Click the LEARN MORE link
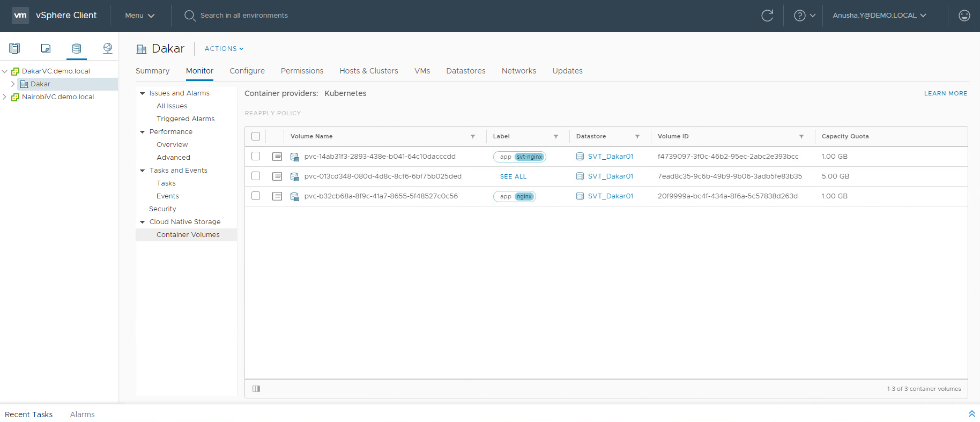This screenshot has width=980, height=422. tap(946, 93)
